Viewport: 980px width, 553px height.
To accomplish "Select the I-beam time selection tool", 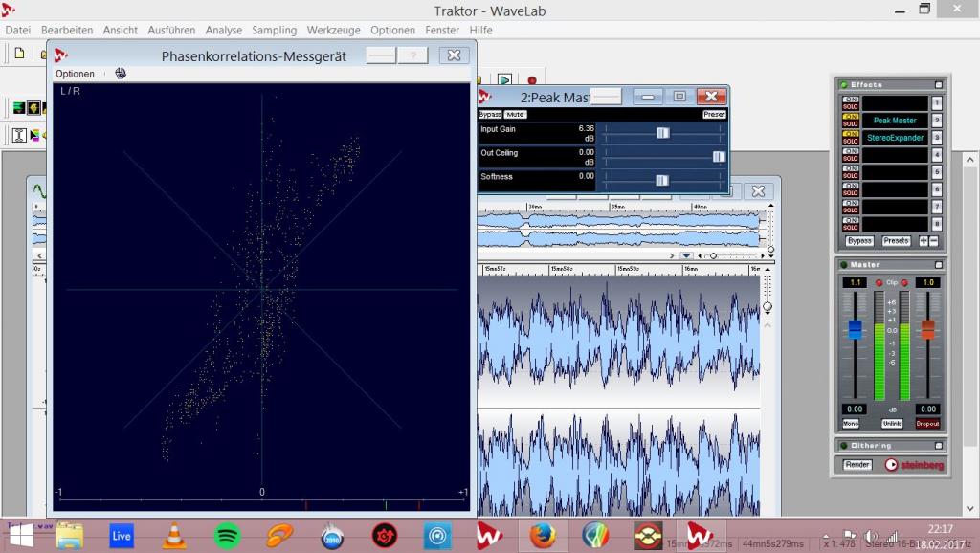I will [x=19, y=134].
